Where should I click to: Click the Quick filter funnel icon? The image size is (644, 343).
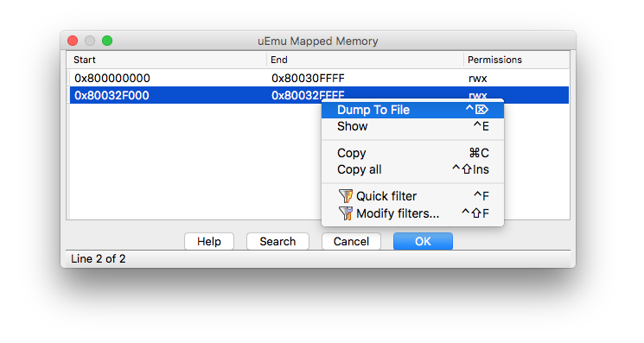point(346,196)
